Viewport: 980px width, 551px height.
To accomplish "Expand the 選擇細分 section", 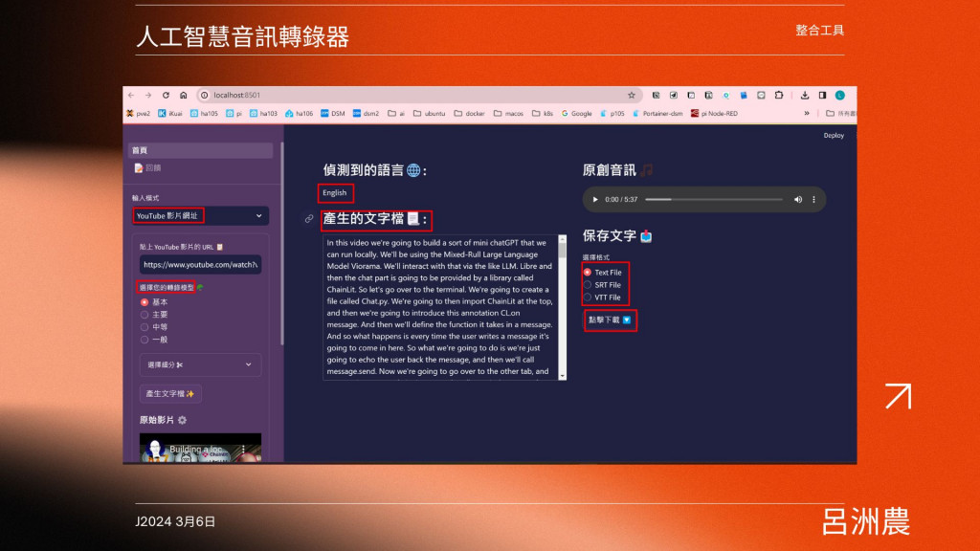I will tap(200, 364).
